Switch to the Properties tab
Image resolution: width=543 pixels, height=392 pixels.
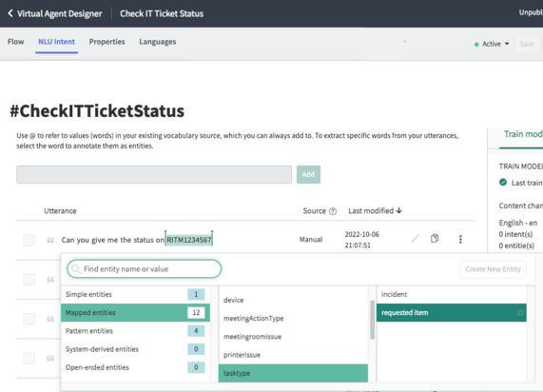pyautogui.click(x=107, y=42)
